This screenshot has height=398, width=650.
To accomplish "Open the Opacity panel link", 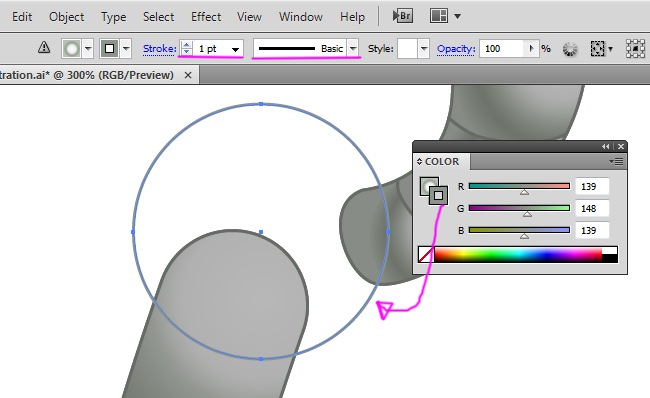I will [x=456, y=49].
